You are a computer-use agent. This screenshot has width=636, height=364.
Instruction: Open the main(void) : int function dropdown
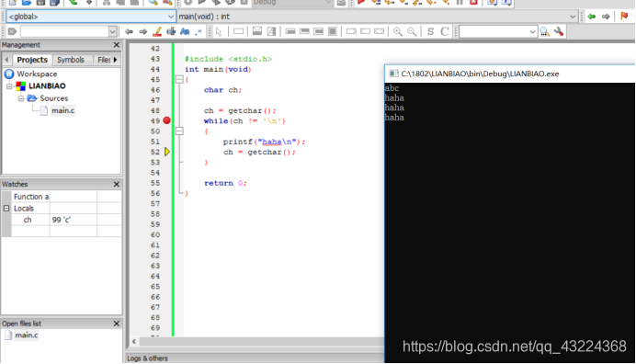coord(377,17)
